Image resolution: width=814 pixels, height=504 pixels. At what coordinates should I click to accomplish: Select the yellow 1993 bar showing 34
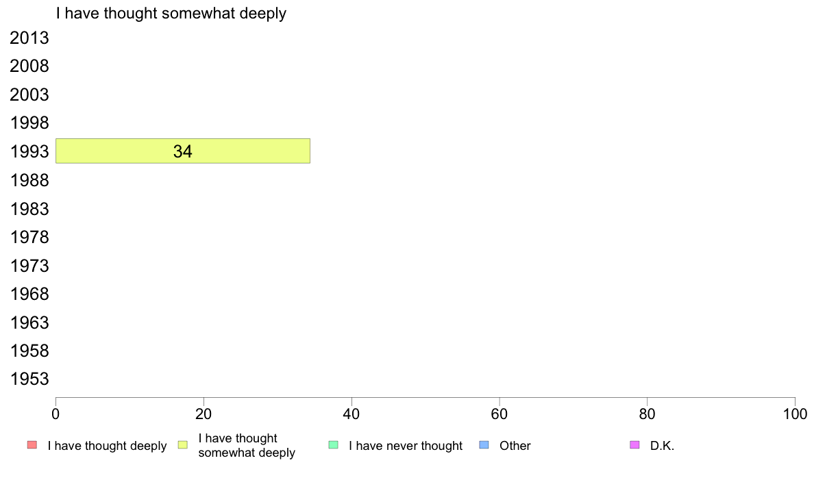tap(183, 151)
